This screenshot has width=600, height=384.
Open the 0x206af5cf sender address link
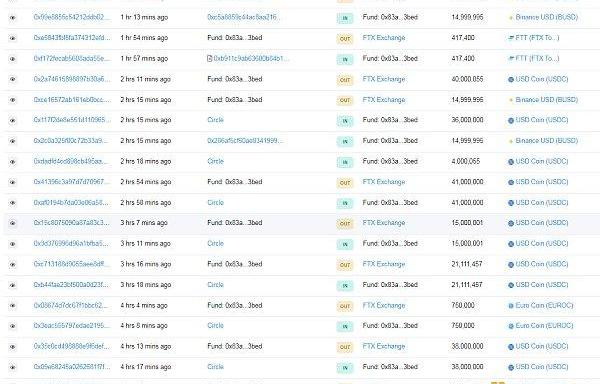[x=245, y=140]
